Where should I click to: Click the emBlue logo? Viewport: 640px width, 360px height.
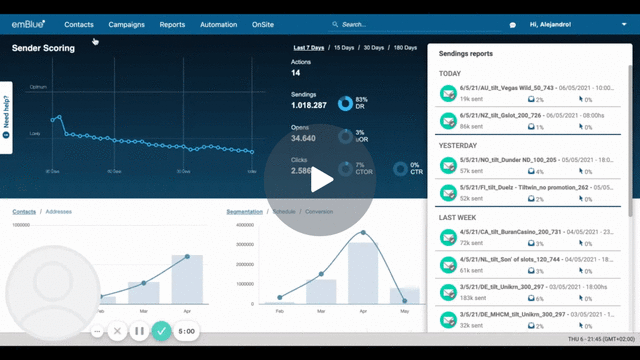pyautogui.click(x=28, y=24)
